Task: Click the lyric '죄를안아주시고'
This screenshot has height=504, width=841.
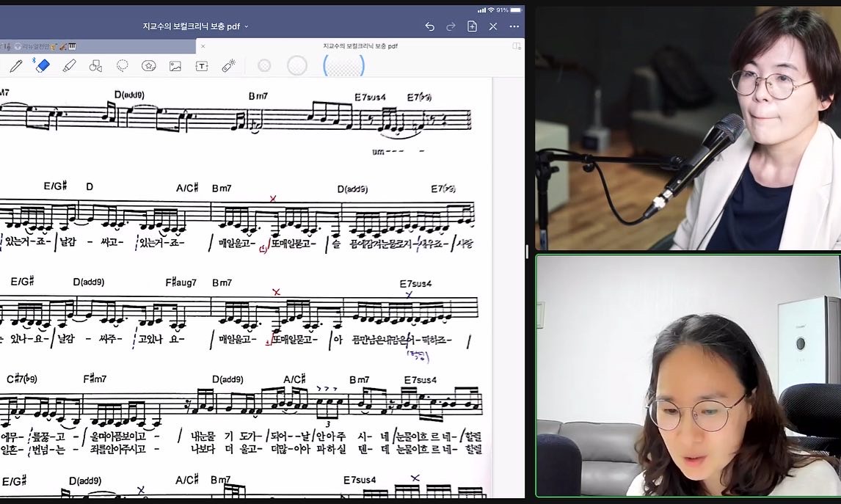Action: point(118,449)
